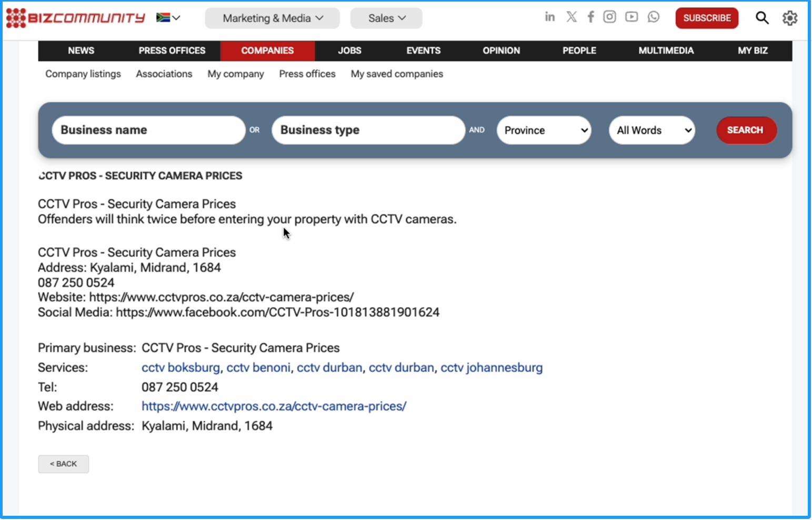Open the cctvpros.co.za Web address link
Image resolution: width=812 pixels, height=520 pixels.
274,406
